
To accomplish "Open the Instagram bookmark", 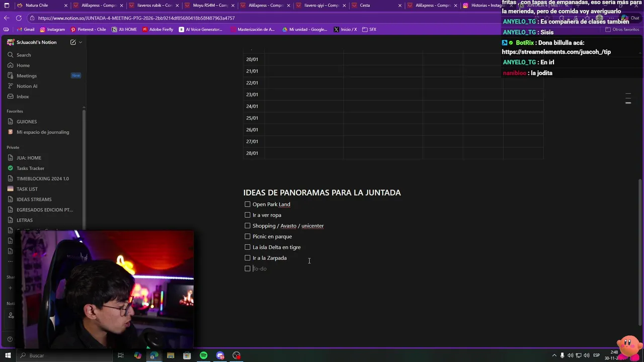I will coord(52,29).
